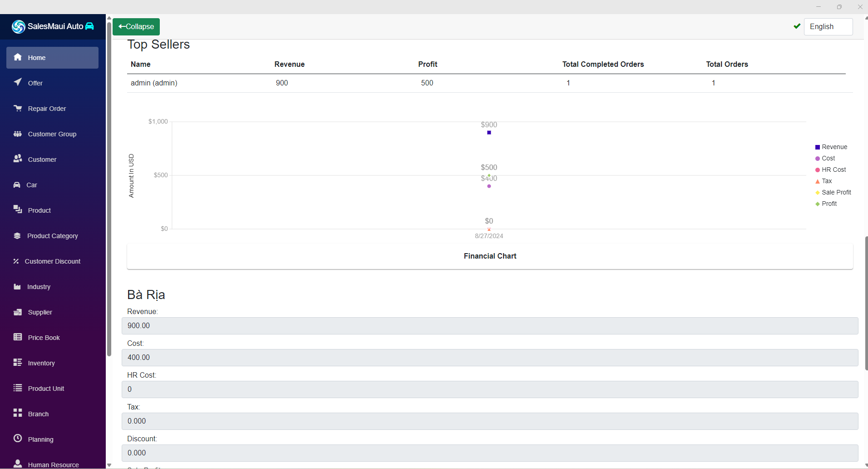This screenshot has width=868, height=469.
Task: Click the Customer Discount percent icon
Action: (x=16, y=261)
